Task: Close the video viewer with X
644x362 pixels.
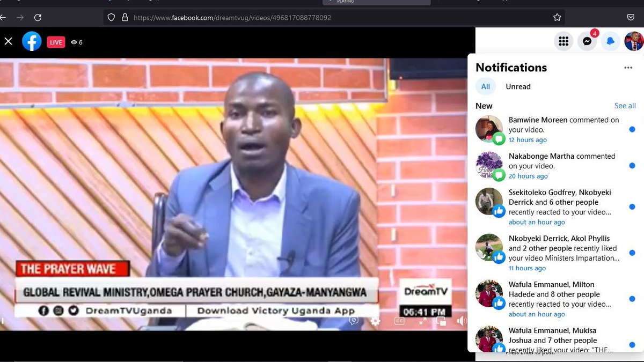Action: 8,41
